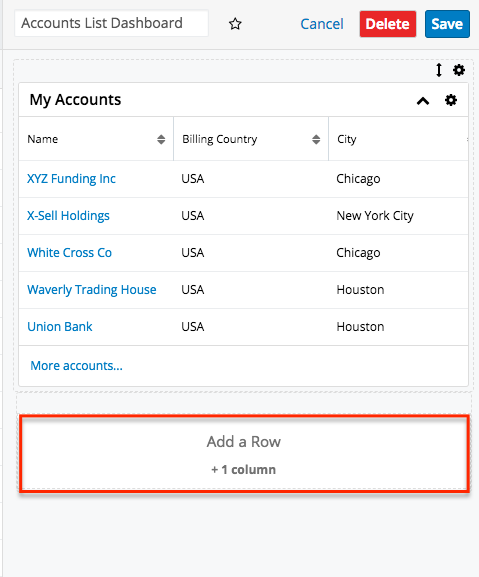The image size is (479, 577).
Task: Open Union Bank account
Action: click(x=60, y=326)
